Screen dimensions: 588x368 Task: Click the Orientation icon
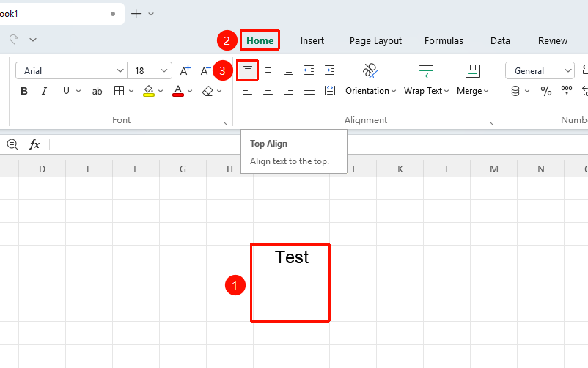(370, 71)
